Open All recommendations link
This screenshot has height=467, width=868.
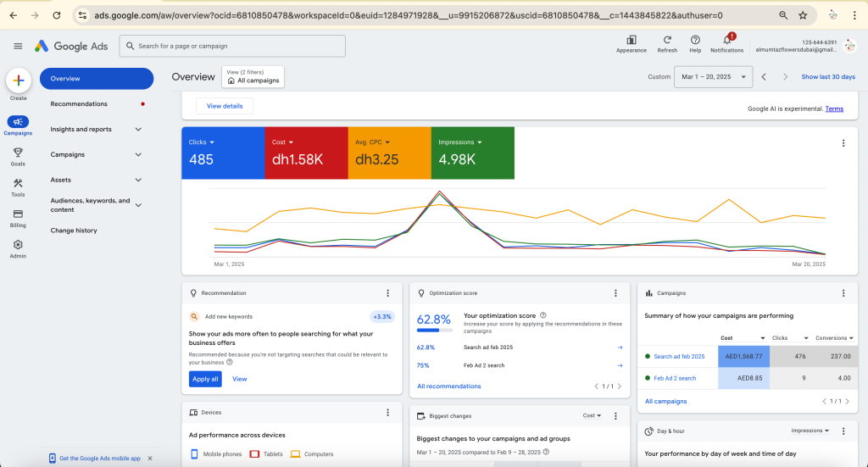449,386
